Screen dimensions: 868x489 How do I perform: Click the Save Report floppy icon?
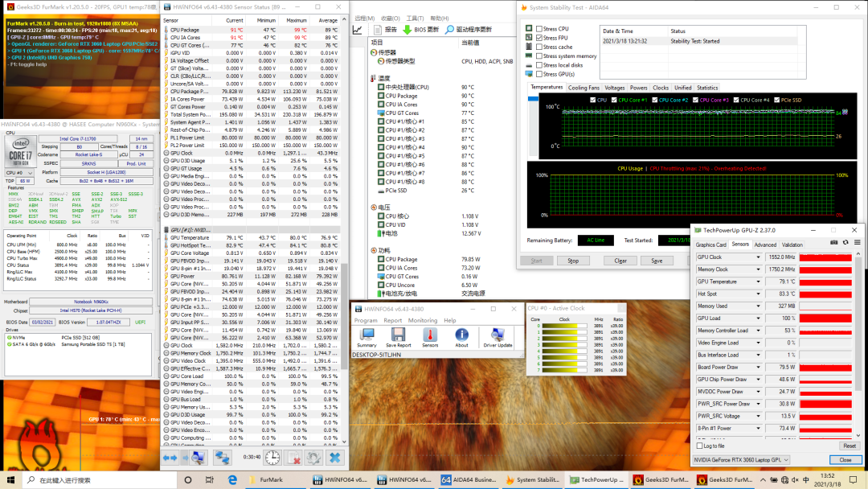point(397,335)
